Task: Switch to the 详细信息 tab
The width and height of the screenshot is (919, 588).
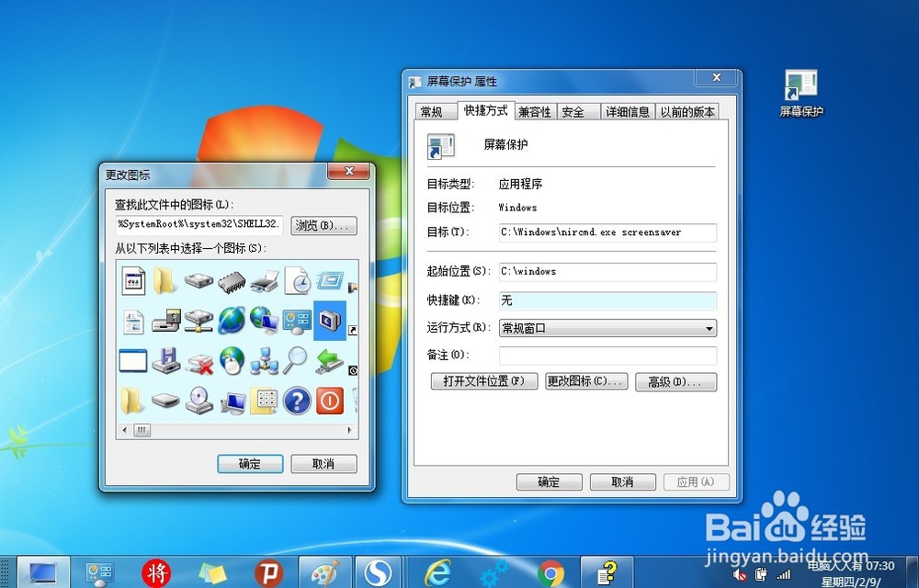Action: coord(628,112)
